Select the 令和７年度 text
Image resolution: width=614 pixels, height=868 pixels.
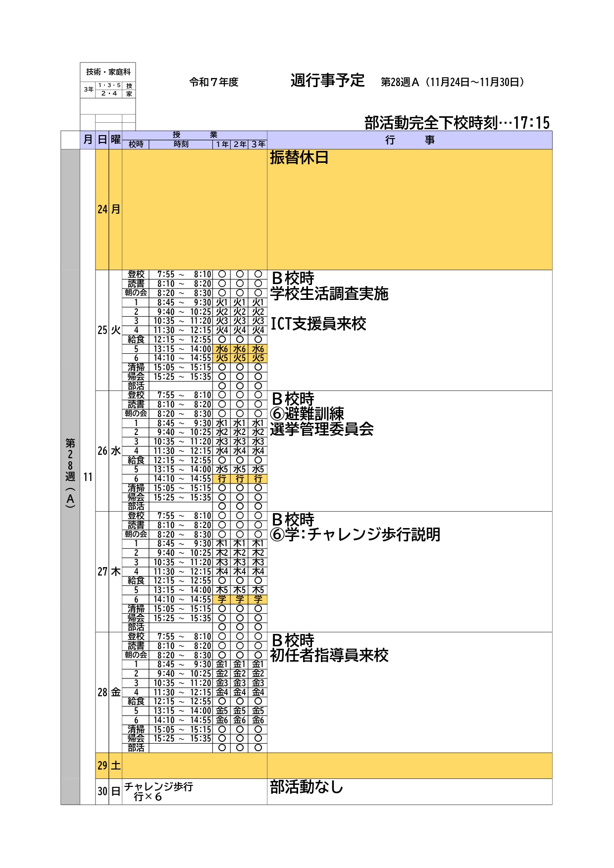pyautogui.click(x=213, y=82)
